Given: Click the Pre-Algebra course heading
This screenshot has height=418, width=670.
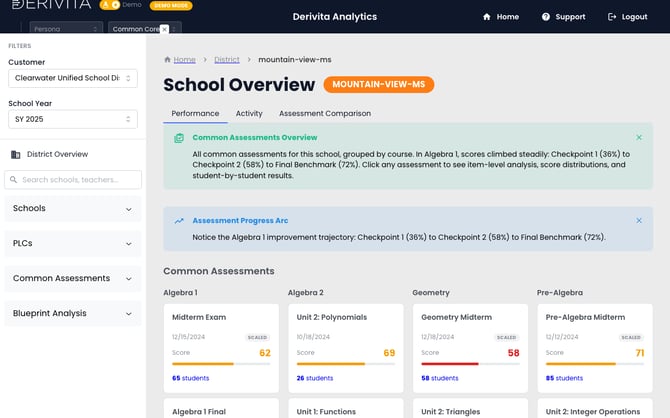Looking at the screenshot, I should 560,293.
